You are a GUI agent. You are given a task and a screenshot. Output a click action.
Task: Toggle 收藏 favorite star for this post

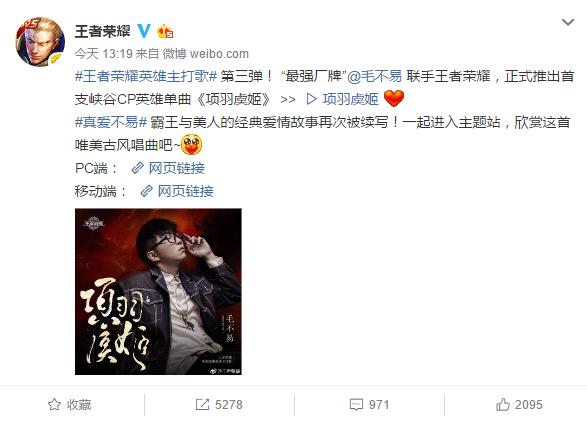tap(70, 405)
